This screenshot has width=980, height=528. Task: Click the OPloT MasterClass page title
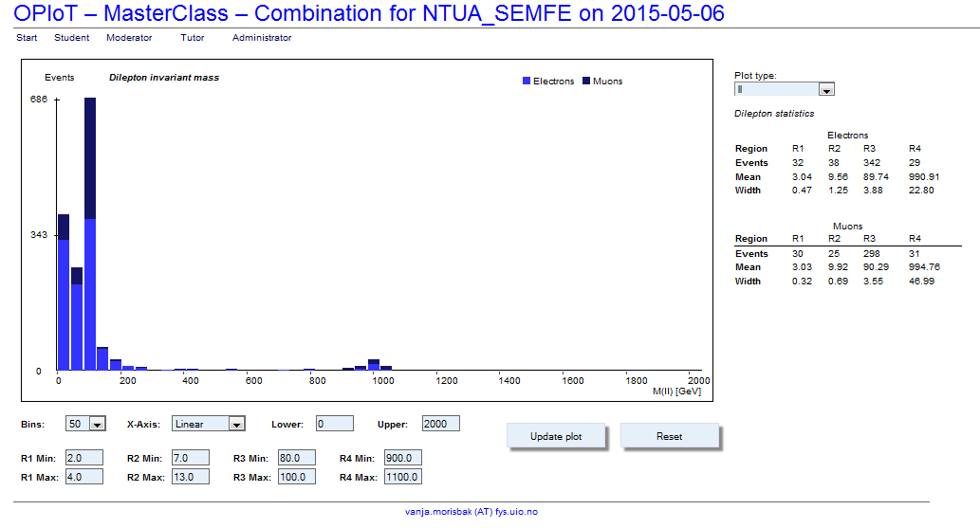(x=369, y=13)
